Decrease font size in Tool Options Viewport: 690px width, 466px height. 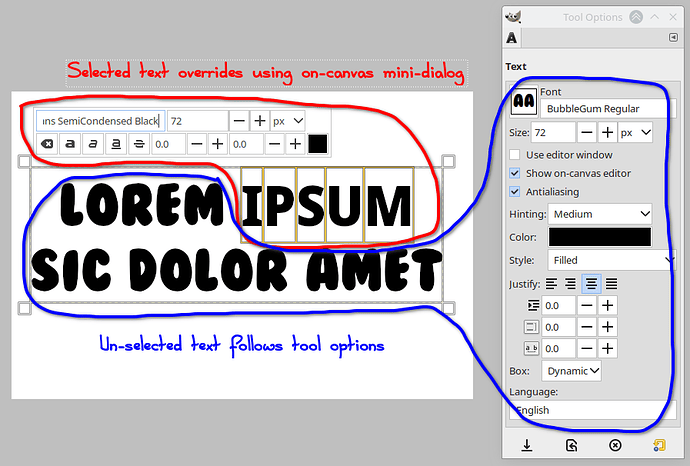(587, 132)
